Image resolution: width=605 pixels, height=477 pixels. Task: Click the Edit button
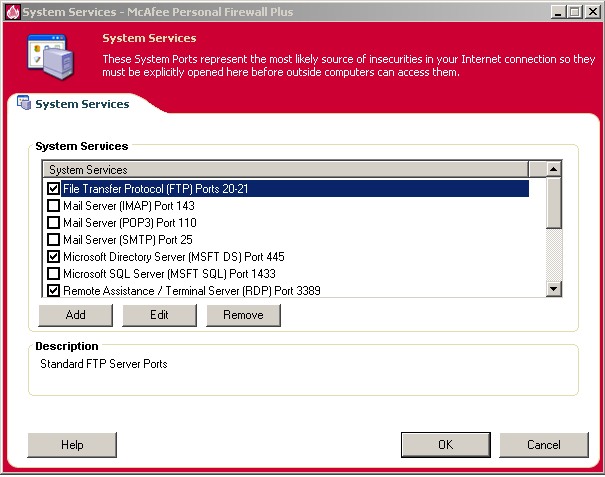click(159, 315)
